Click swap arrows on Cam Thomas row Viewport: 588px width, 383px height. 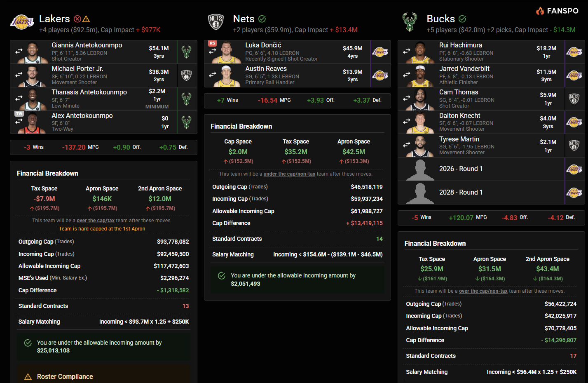[x=407, y=98]
